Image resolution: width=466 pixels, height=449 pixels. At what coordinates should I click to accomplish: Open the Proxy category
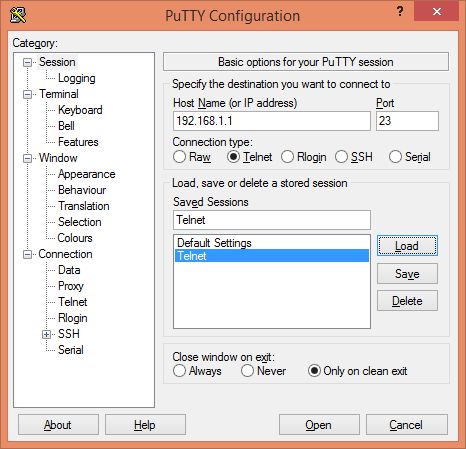click(70, 286)
